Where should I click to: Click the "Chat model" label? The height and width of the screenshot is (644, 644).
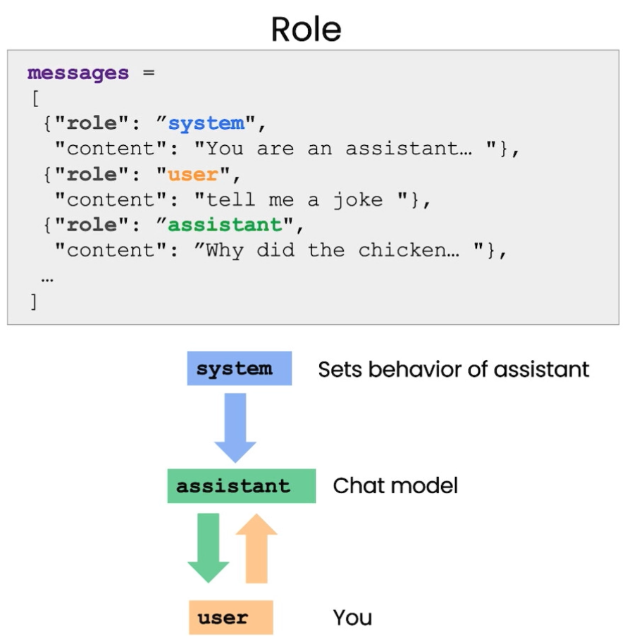coord(395,486)
